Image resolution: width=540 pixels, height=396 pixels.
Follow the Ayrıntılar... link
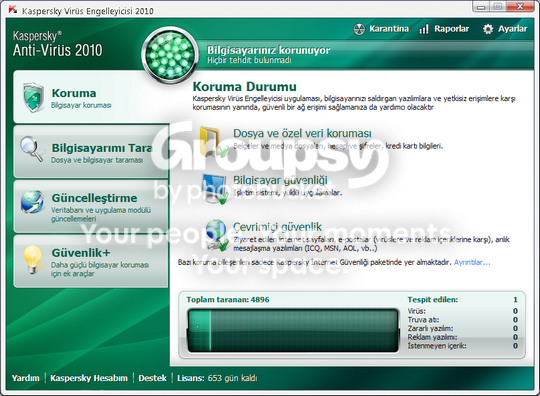(x=472, y=262)
